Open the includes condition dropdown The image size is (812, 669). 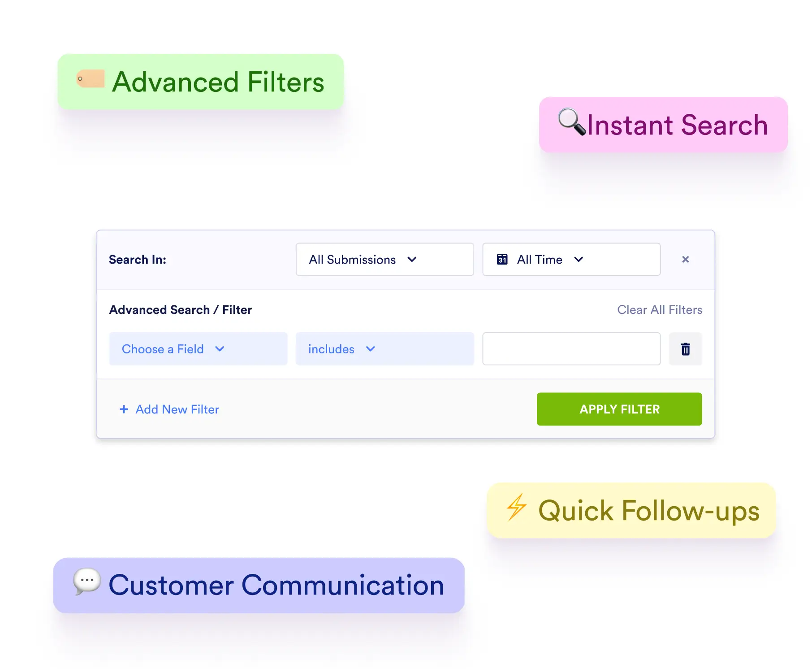click(x=384, y=349)
